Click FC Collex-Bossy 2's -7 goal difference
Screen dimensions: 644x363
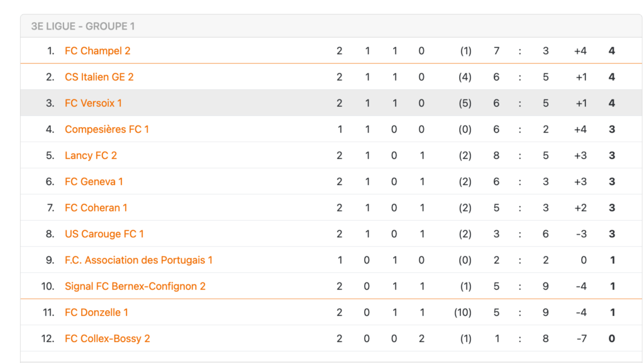tap(581, 338)
